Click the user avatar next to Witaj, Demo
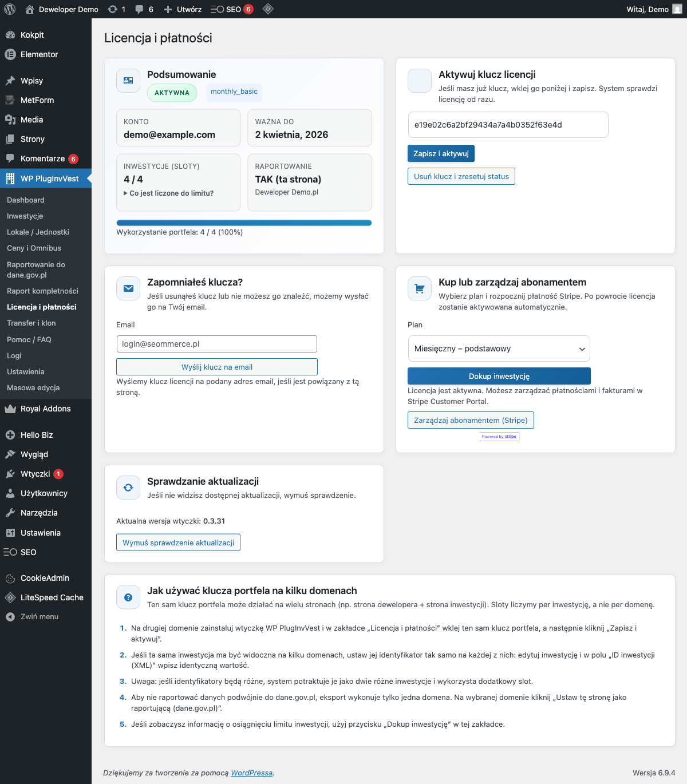687x784 pixels. point(677,9)
